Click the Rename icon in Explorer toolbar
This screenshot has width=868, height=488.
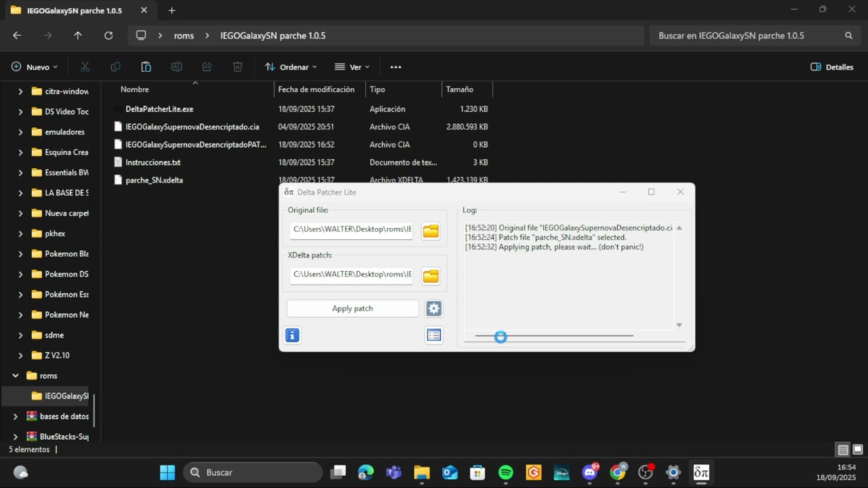176,67
